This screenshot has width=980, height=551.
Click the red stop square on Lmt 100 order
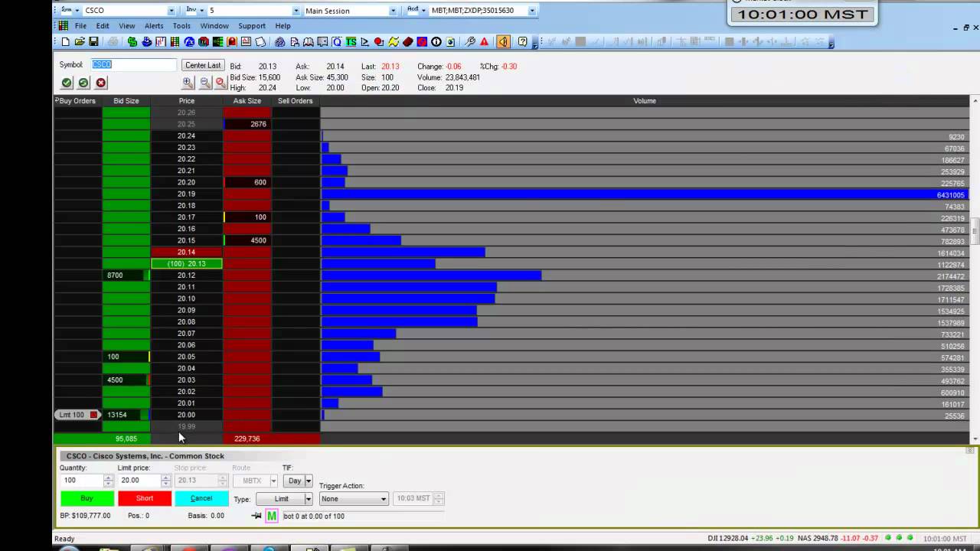(93, 415)
